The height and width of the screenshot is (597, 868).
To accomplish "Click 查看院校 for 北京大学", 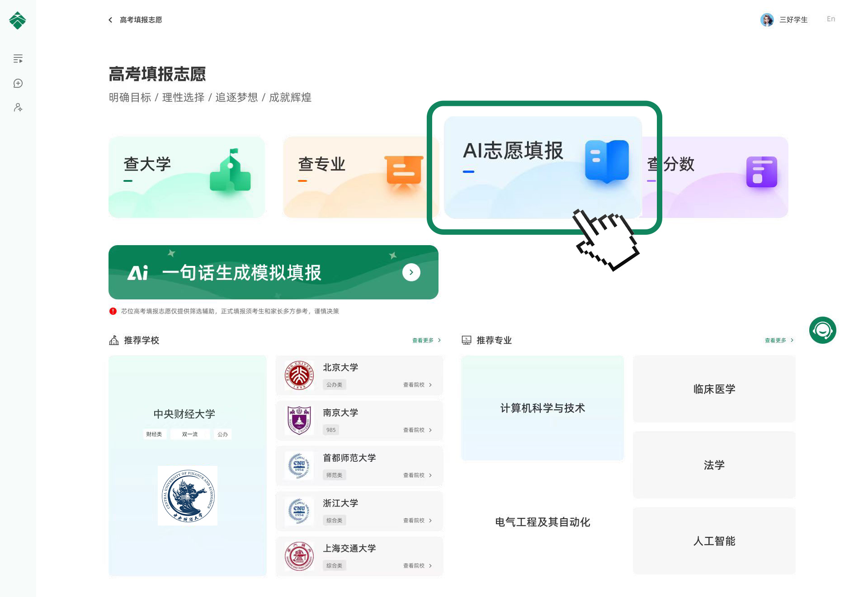I will pos(417,385).
